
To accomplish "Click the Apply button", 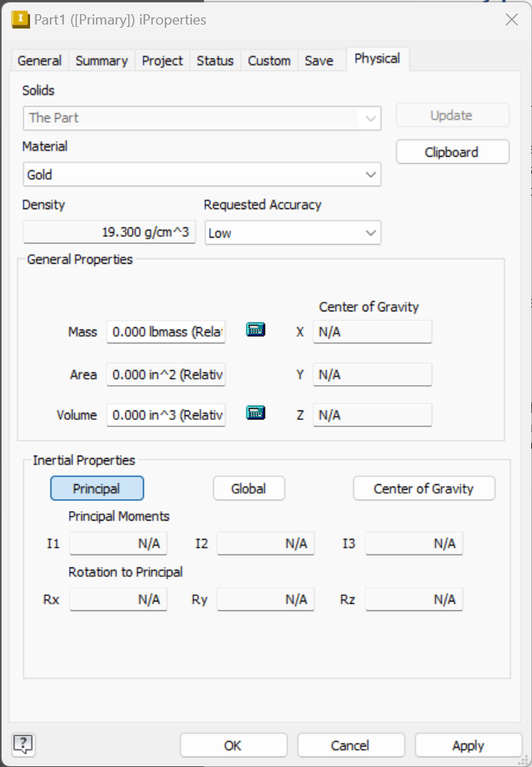I will coord(469,745).
